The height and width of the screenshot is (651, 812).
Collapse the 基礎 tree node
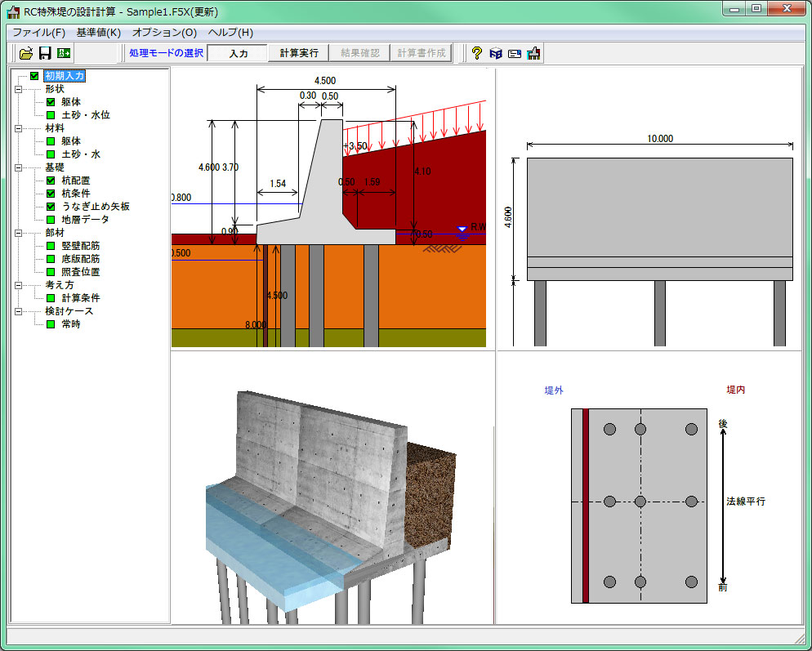pyautogui.click(x=18, y=167)
